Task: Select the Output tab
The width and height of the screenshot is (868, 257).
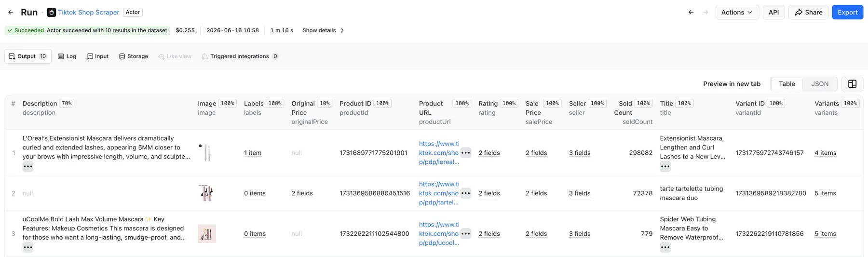Action: (x=28, y=56)
